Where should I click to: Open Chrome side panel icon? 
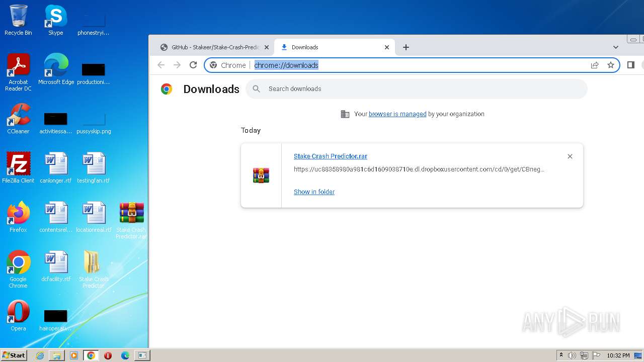630,65
